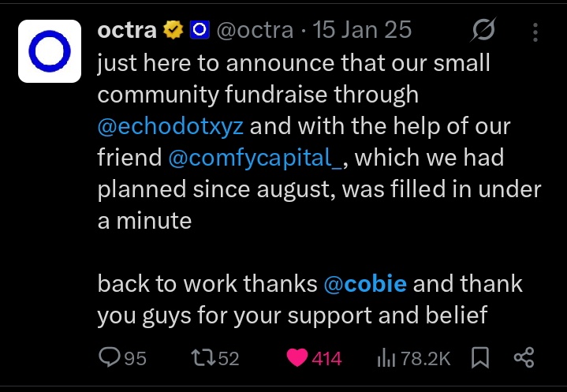Click the reply comment icon
This screenshot has height=392, width=567.
click(110, 358)
